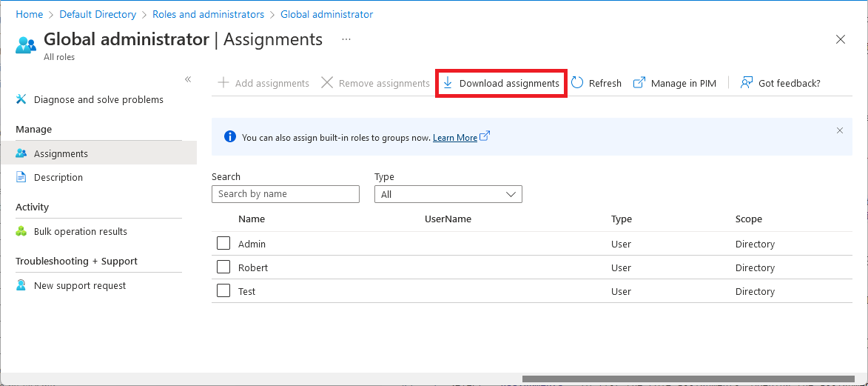Follow the Learn More link
This screenshot has height=386, width=868.
tap(455, 137)
